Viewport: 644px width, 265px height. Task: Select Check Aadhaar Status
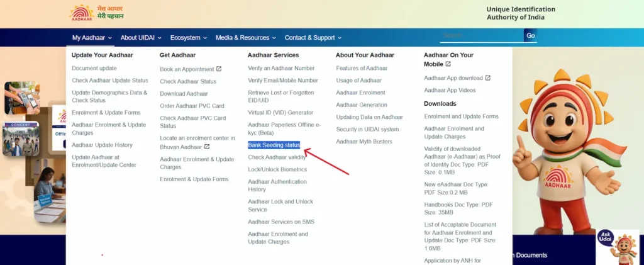click(x=188, y=81)
